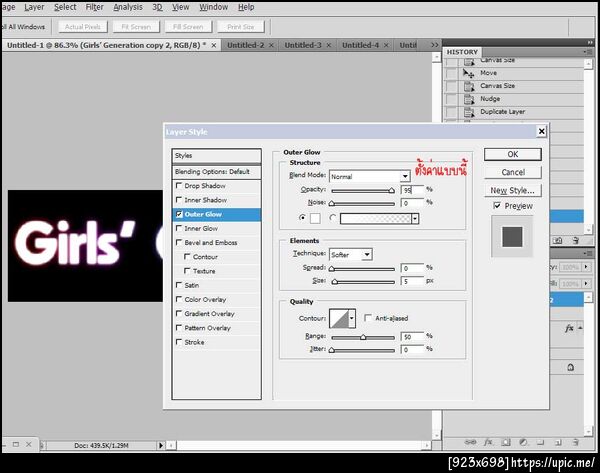Viewport: 600px width, 473px height.
Task: Create new snapshot camera icon in History
Action: pyautogui.click(x=558, y=240)
